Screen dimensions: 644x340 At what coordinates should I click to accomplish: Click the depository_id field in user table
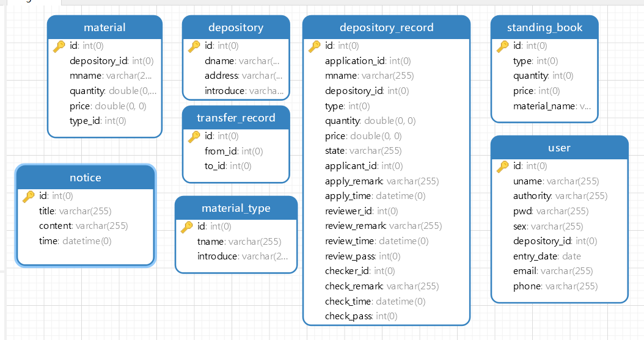tap(555, 241)
